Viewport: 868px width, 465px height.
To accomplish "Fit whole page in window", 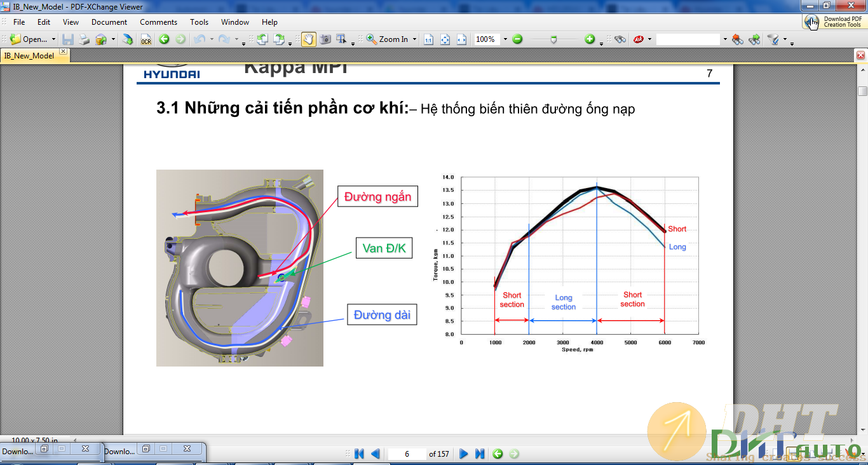I will coord(445,39).
